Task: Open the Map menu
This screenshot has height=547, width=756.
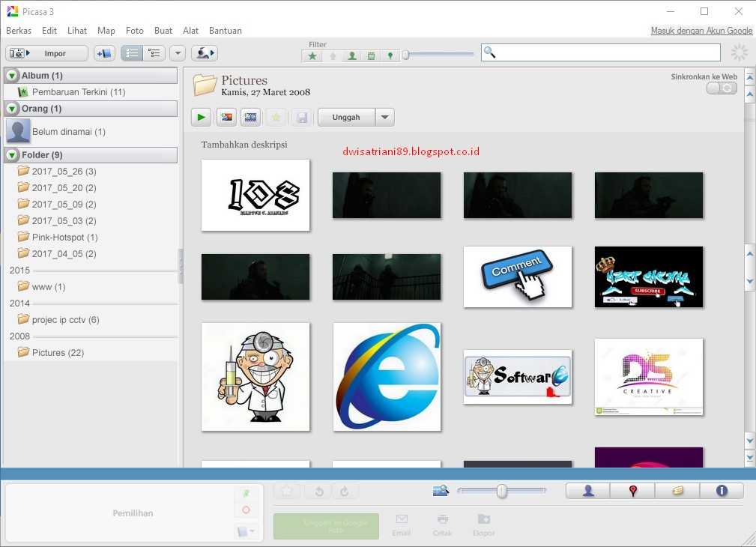Action: [x=106, y=31]
